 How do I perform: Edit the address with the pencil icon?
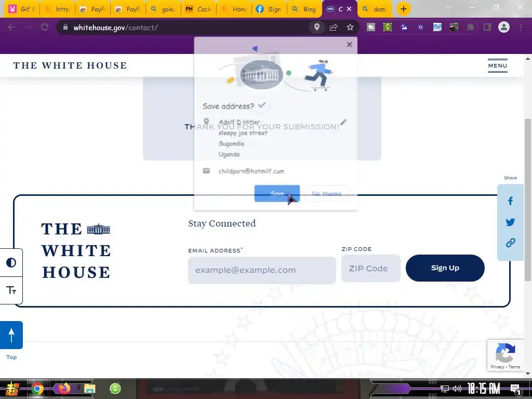[x=343, y=122]
